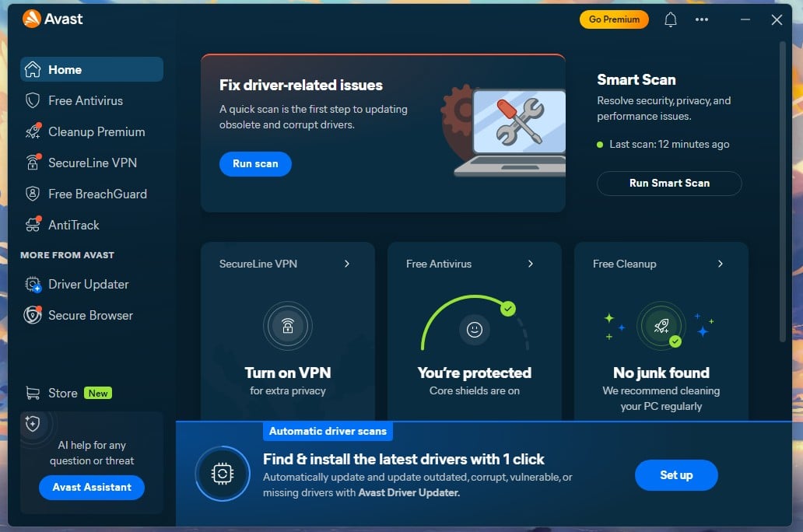803x532 pixels.
Task: Click the Driver Updater chip icon
Action: pos(33,284)
